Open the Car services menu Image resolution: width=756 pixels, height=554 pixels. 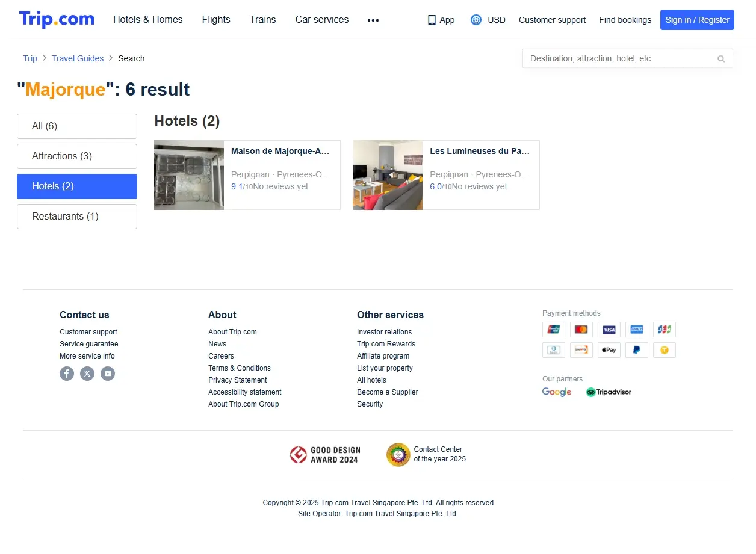pyautogui.click(x=322, y=20)
